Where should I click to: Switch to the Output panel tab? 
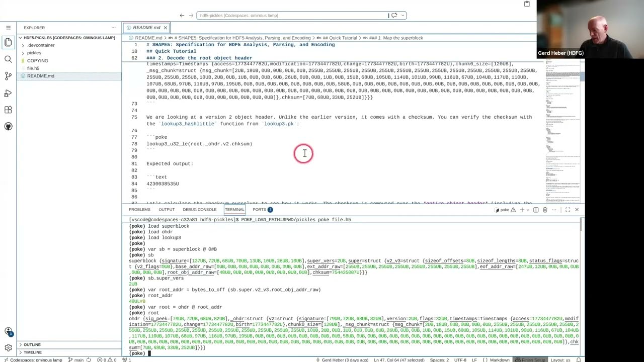click(x=167, y=210)
